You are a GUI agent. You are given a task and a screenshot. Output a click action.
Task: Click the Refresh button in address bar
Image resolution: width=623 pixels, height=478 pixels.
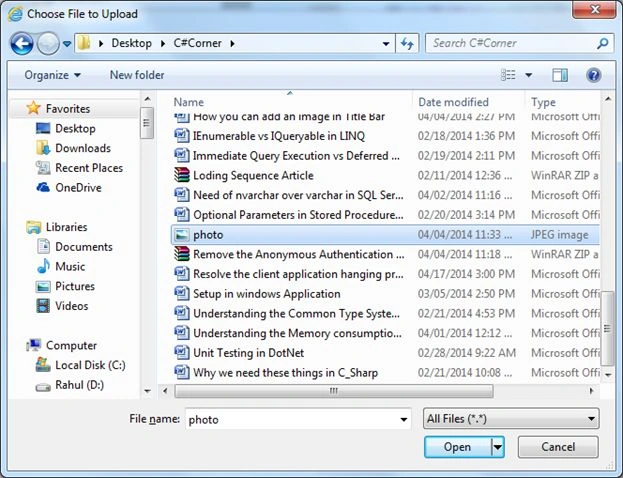pos(407,43)
